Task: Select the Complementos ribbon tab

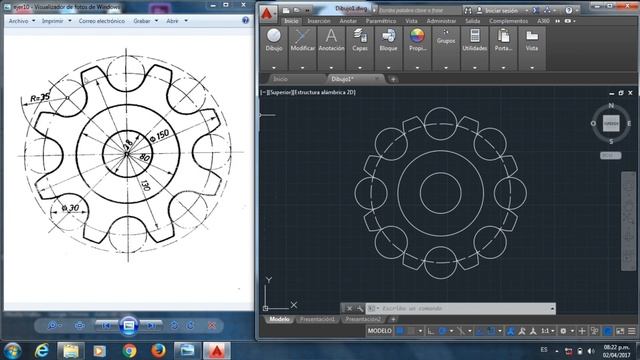Action: point(509,21)
